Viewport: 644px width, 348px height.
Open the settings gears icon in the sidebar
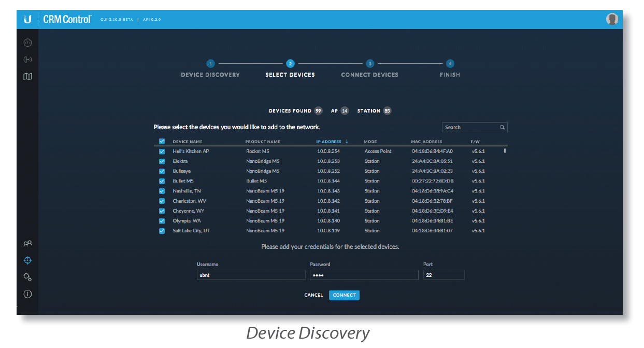pyautogui.click(x=28, y=277)
